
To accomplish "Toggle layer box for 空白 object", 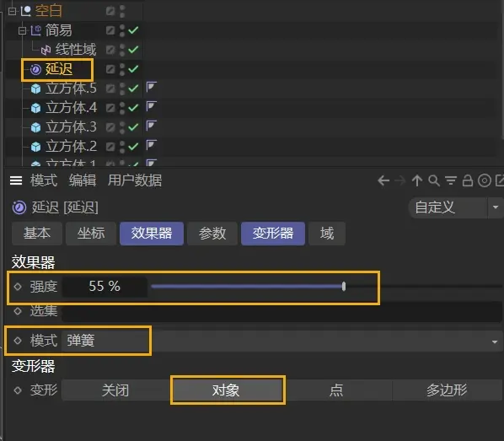I will 110,11.
